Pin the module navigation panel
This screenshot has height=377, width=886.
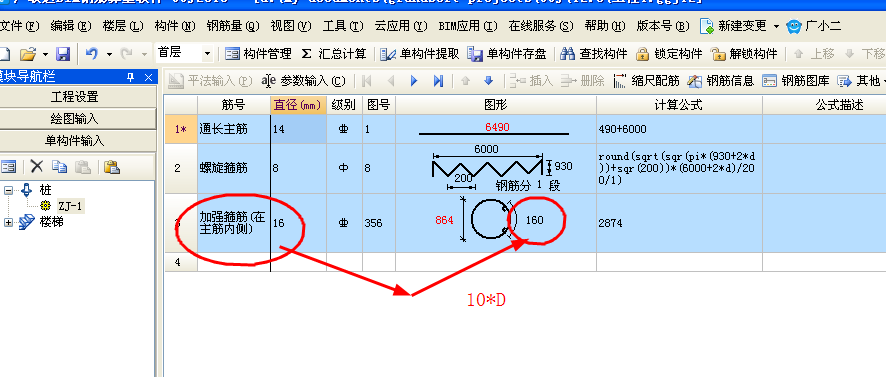click(x=131, y=77)
